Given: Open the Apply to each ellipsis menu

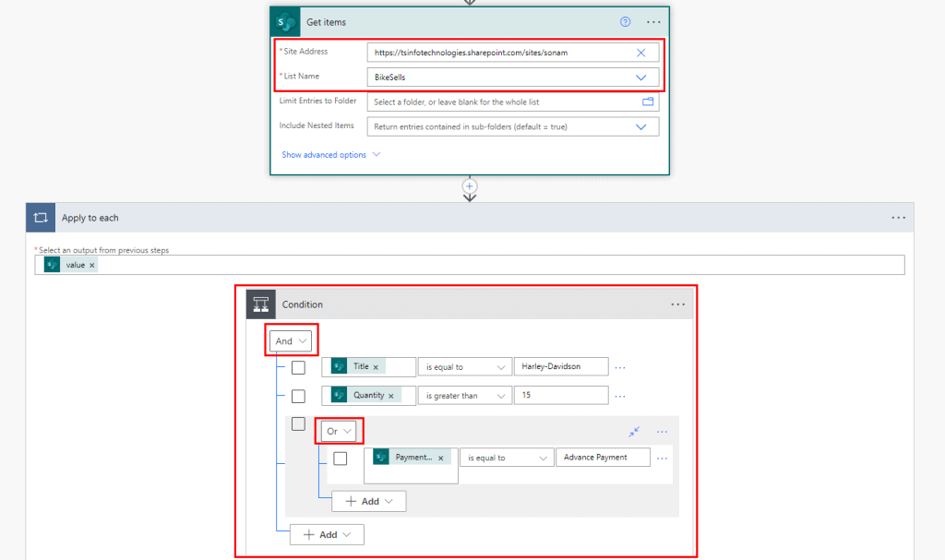Looking at the screenshot, I should tap(898, 218).
